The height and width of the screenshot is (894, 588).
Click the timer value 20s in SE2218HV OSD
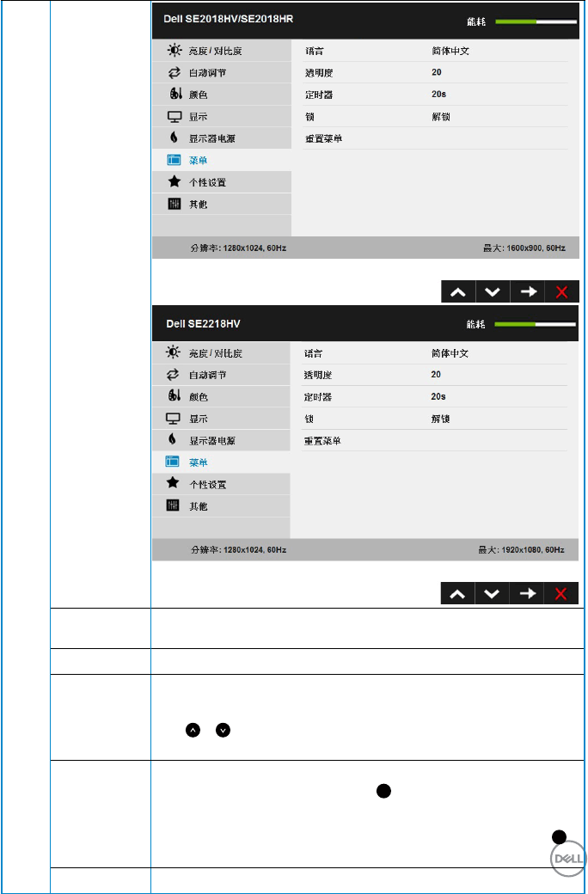click(438, 396)
